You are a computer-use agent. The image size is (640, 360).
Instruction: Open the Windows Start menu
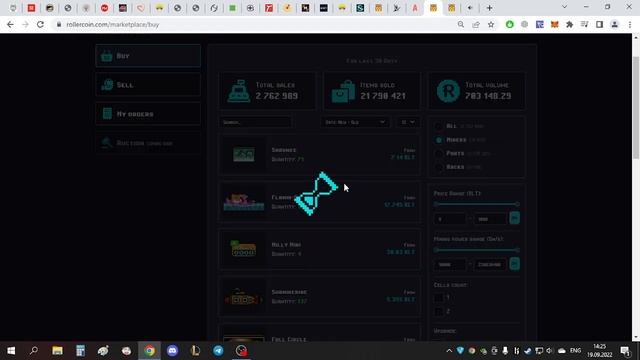[11, 351]
